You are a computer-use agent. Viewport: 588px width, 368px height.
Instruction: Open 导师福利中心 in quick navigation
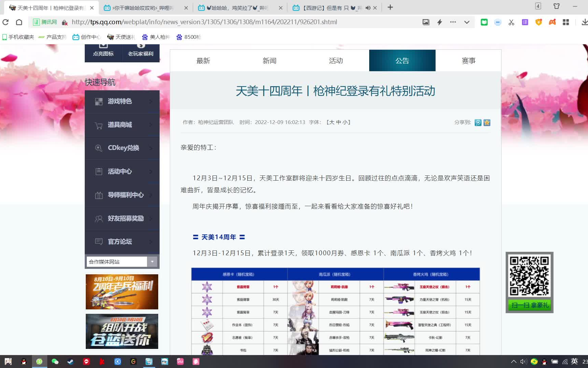pyautogui.click(x=122, y=195)
